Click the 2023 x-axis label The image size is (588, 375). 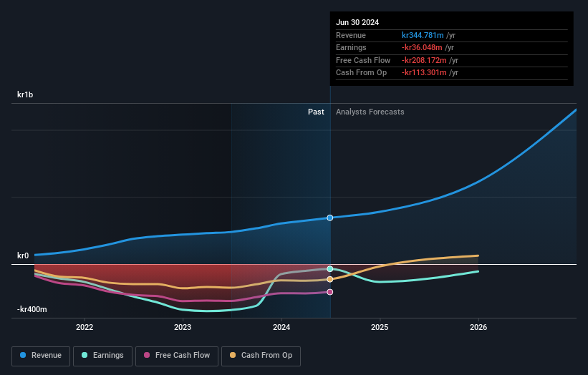183,327
